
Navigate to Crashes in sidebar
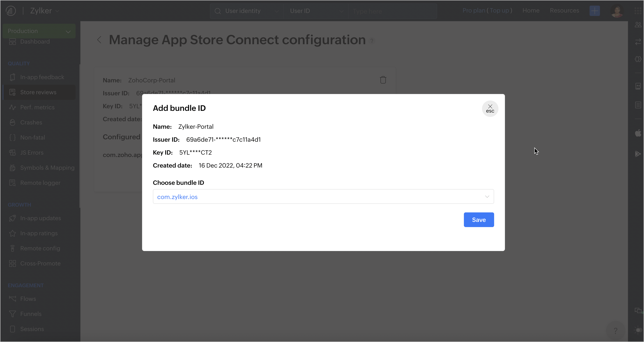(31, 122)
